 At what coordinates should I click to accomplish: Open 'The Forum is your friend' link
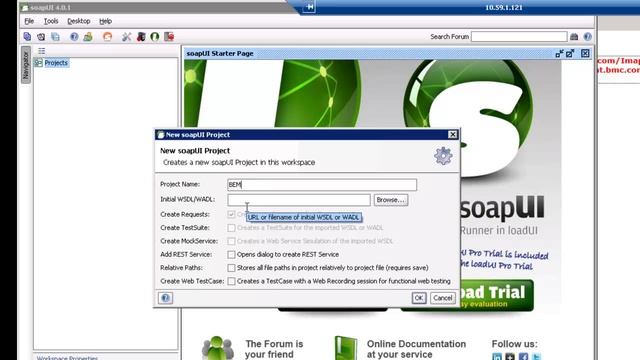274,349
